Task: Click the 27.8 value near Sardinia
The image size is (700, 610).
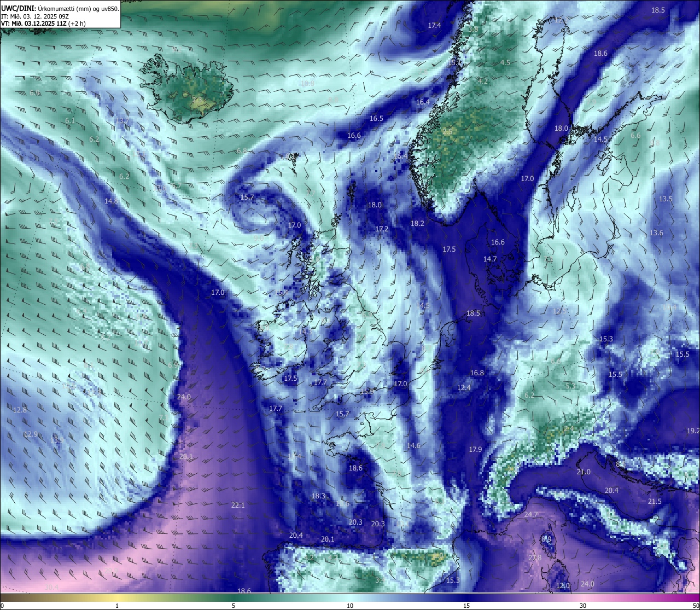Action: pos(534,557)
